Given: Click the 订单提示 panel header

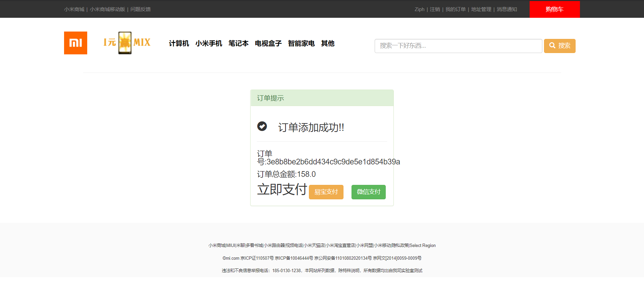Looking at the screenshot, I should [322, 98].
